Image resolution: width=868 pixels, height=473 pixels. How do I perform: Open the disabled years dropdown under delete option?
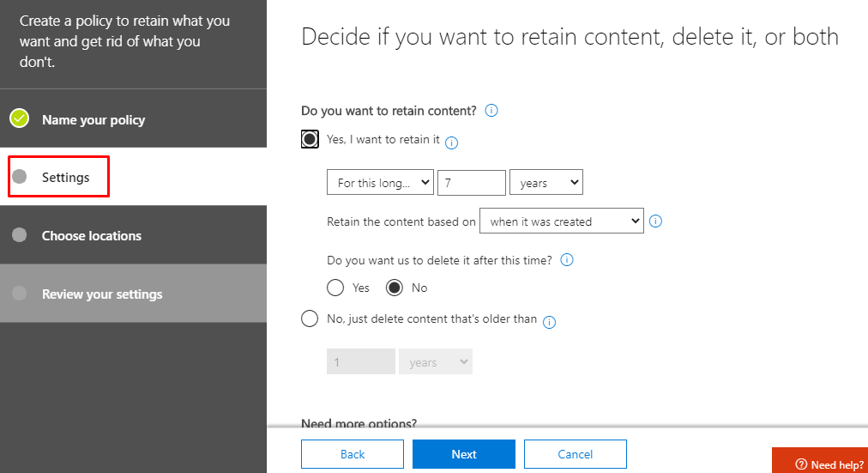(x=436, y=361)
